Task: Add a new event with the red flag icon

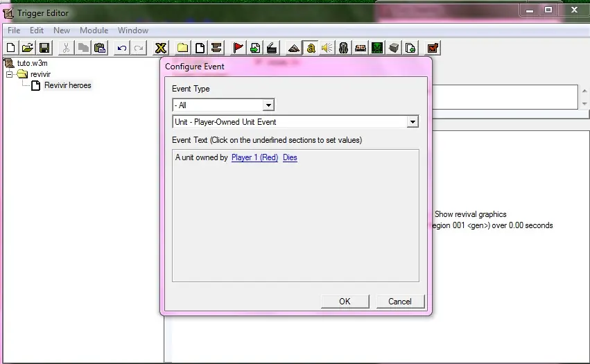Action: click(x=238, y=48)
